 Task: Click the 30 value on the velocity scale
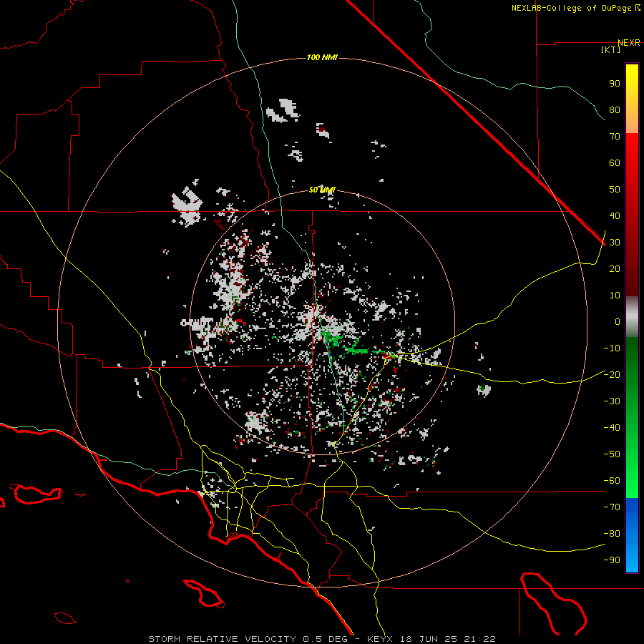(x=615, y=243)
